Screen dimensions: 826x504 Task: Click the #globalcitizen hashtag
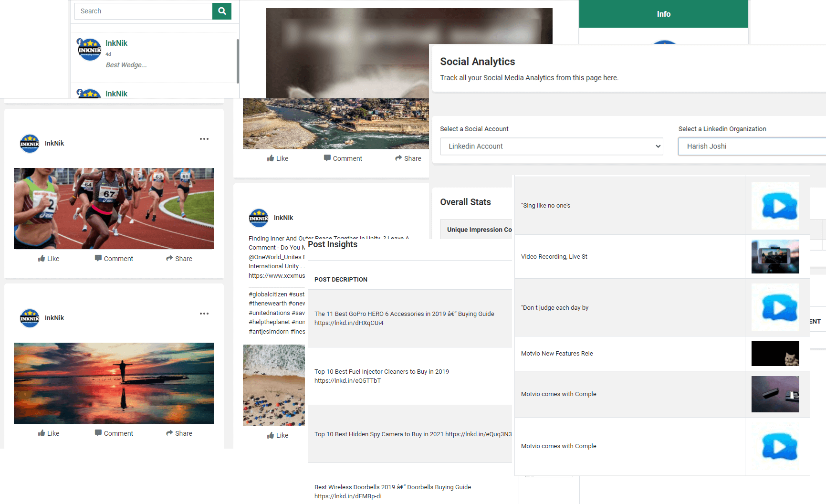[268, 294]
